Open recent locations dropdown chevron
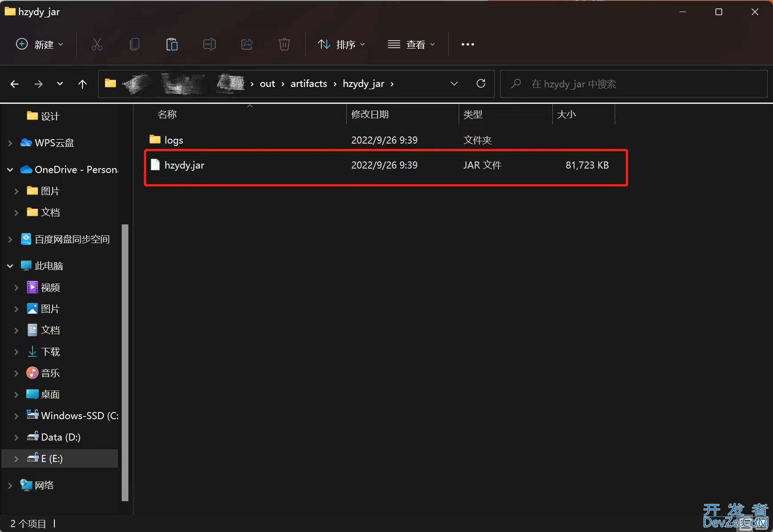Image resolution: width=773 pixels, height=532 pixels. point(60,83)
